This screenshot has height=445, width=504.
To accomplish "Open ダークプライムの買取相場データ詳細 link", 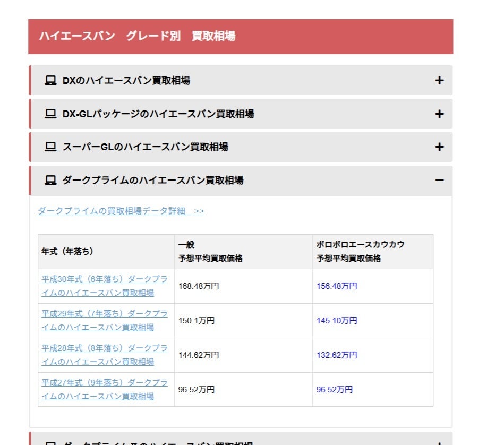I will pyautogui.click(x=121, y=211).
